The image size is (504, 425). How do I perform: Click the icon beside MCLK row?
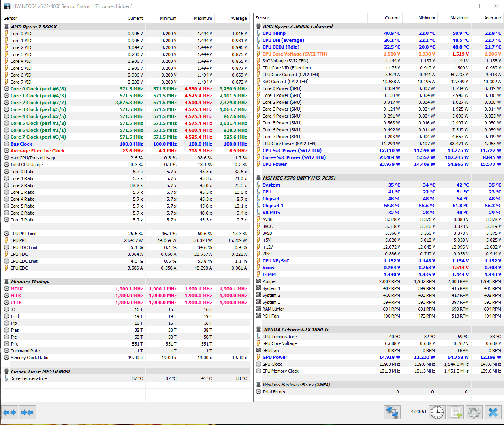(6, 289)
